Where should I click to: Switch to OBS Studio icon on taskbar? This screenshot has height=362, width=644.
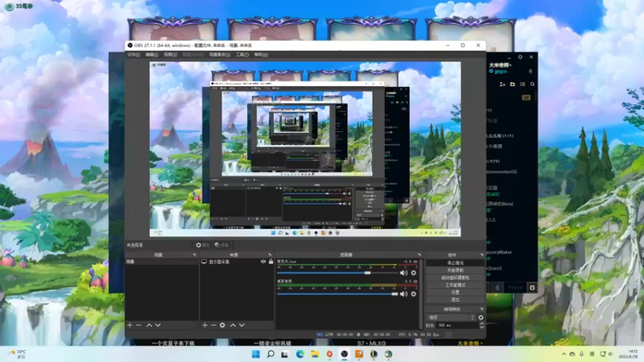coord(345,354)
